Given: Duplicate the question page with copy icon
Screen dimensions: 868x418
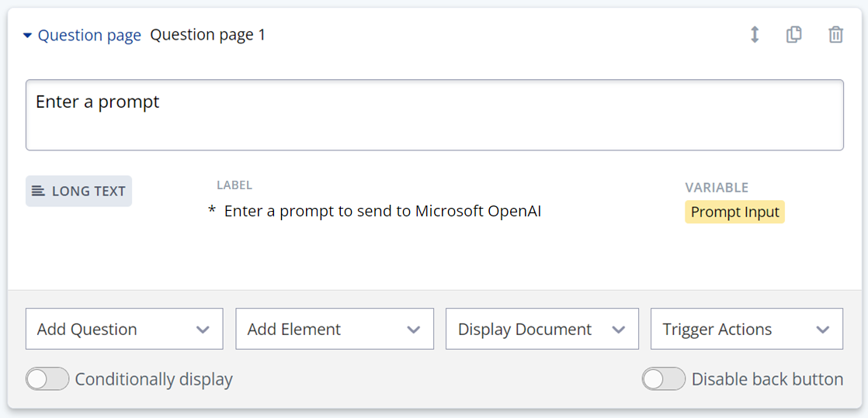Looking at the screenshot, I should [x=793, y=35].
